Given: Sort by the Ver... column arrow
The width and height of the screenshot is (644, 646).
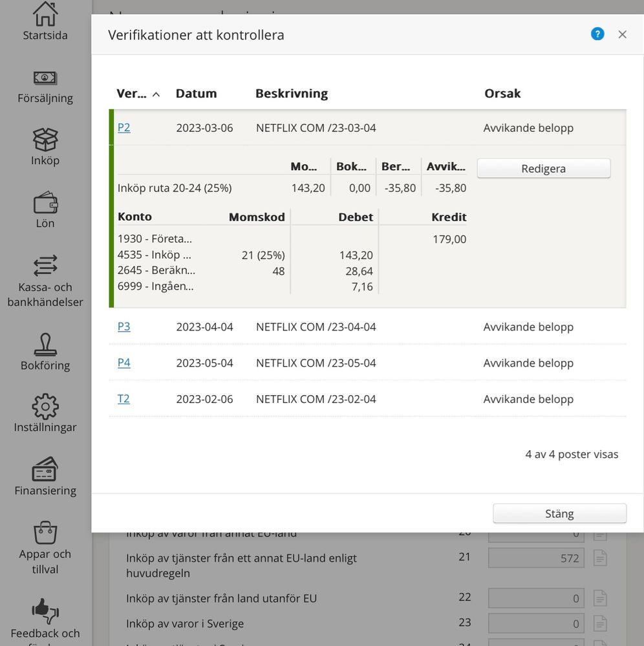Looking at the screenshot, I should point(156,94).
